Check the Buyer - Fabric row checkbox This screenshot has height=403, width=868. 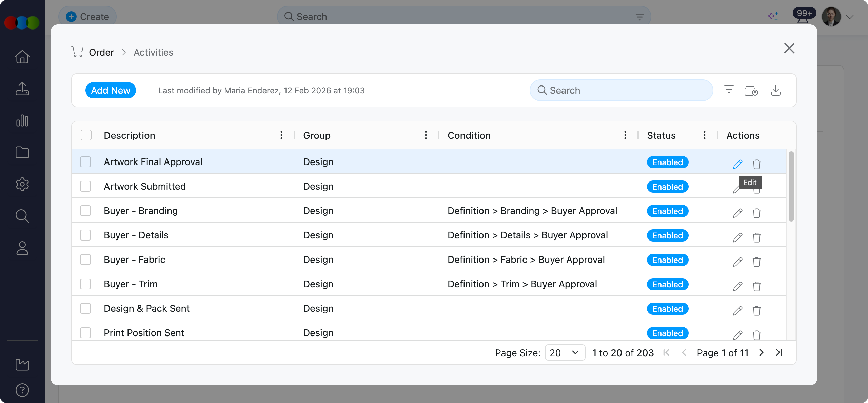(85, 260)
